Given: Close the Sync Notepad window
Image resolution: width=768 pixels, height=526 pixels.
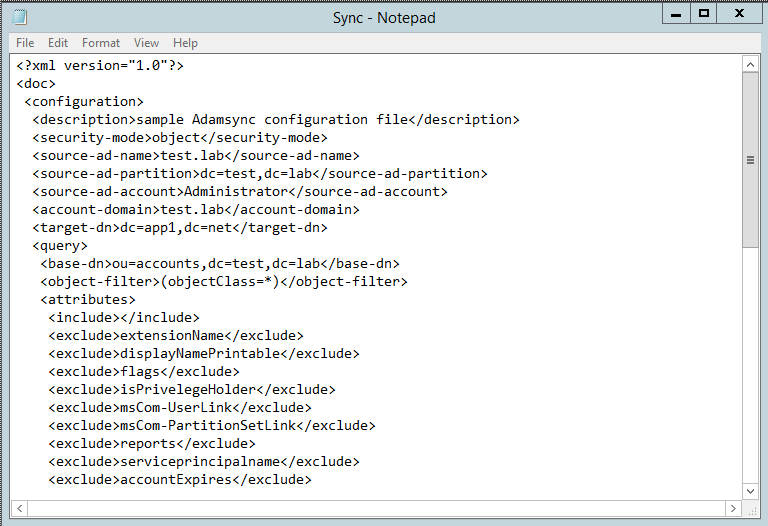Looking at the screenshot, I should coord(739,13).
